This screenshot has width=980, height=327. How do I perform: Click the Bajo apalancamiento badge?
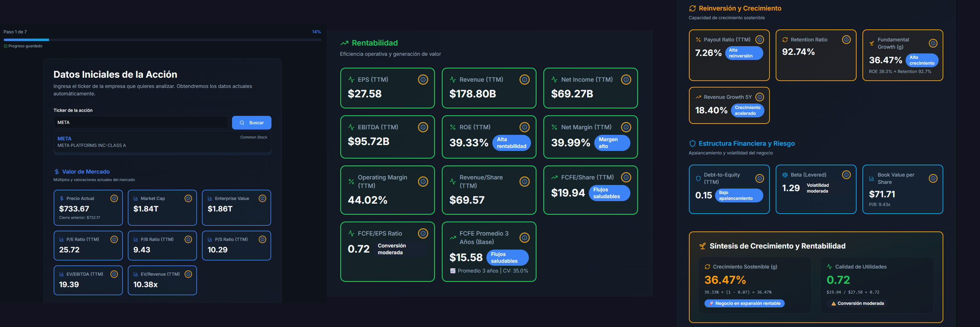[x=739, y=195]
